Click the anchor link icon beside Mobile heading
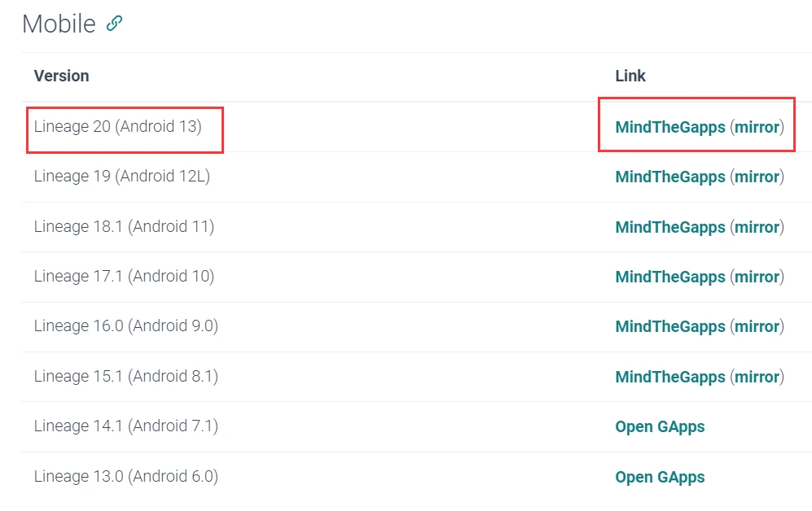 tap(114, 24)
